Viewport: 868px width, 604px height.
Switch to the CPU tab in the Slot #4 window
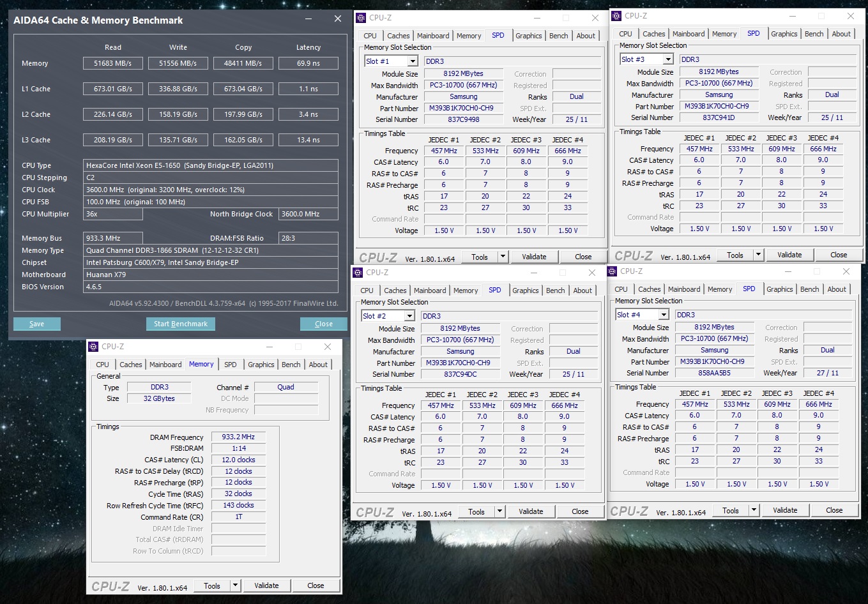[621, 289]
